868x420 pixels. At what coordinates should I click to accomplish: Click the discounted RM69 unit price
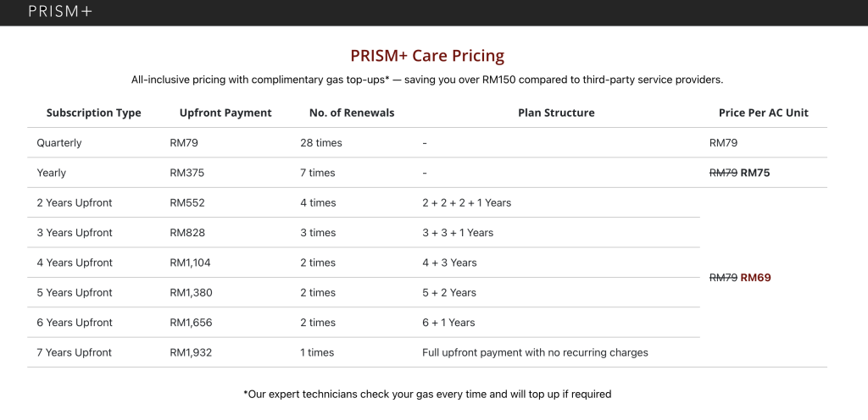pos(755,278)
